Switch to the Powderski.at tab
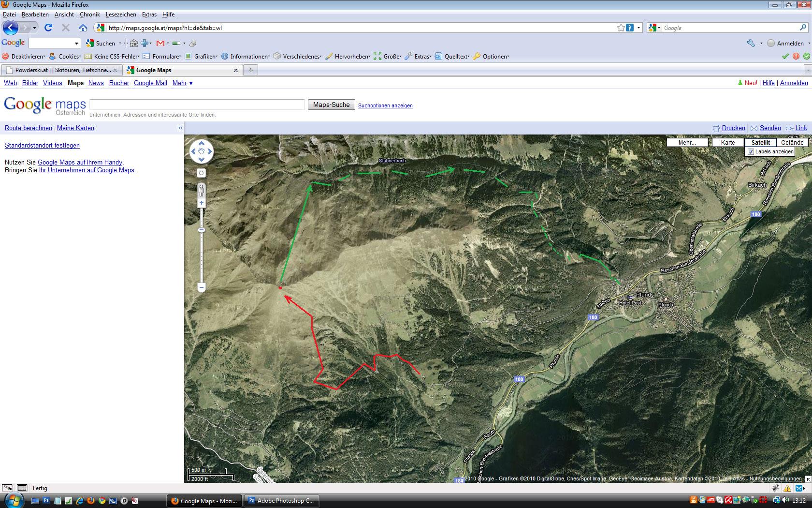Image resolution: width=812 pixels, height=508 pixels. click(61, 70)
